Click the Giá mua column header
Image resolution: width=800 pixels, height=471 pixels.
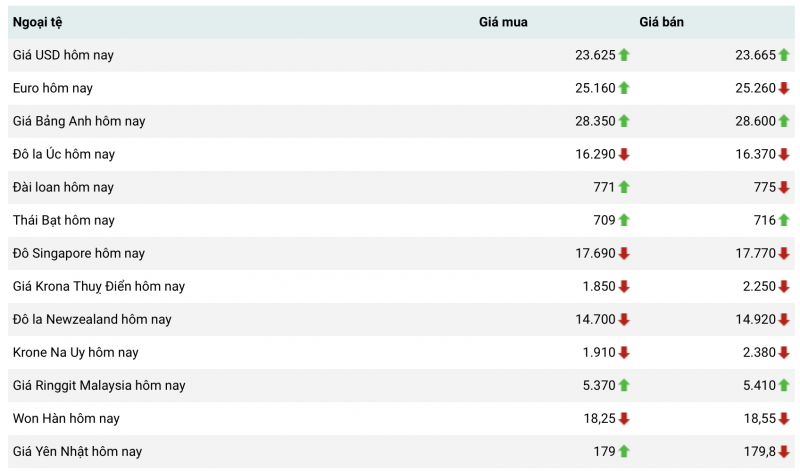click(503, 22)
